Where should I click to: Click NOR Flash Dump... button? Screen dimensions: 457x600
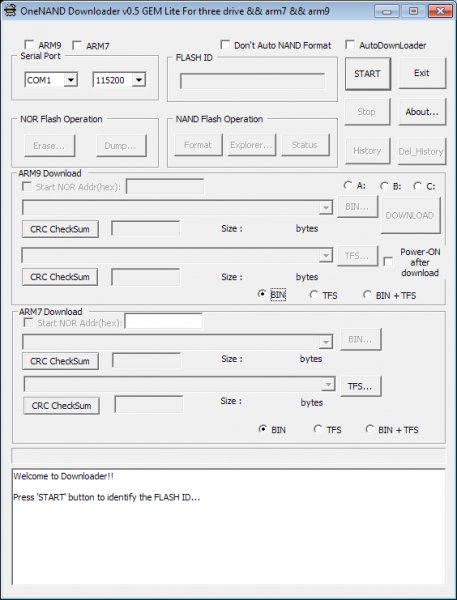click(x=121, y=146)
